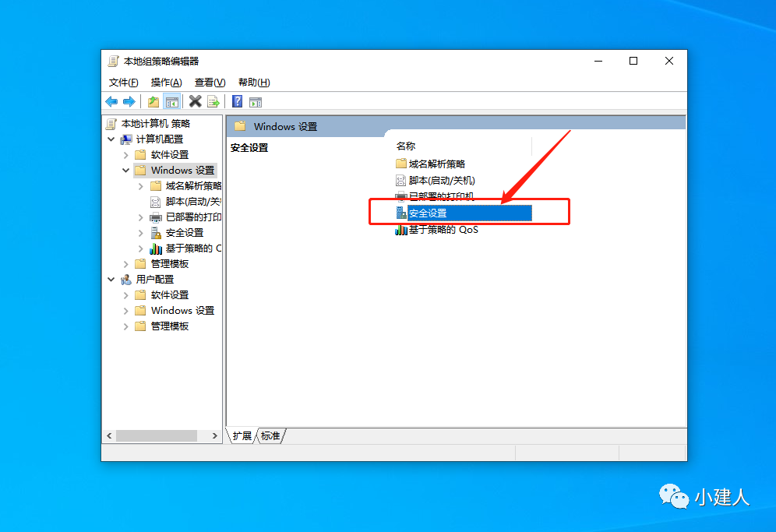The width and height of the screenshot is (776, 532).
Task: Open the 操作(A) menu
Action: coord(166,82)
